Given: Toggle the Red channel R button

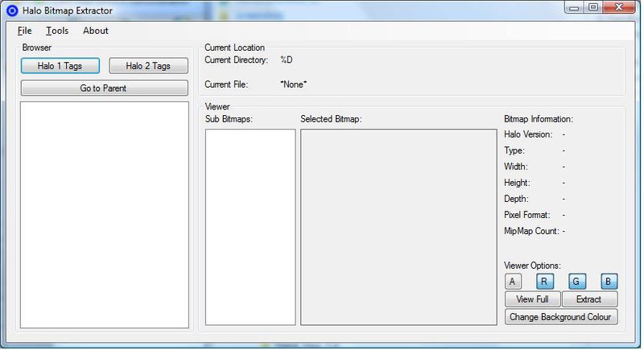Looking at the screenshot, I should click(545, 282).
